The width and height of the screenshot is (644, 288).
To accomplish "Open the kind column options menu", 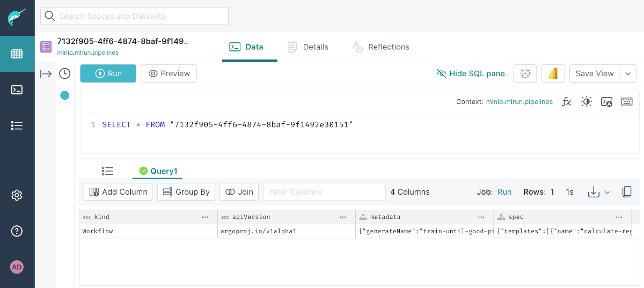I will point(205,217).
